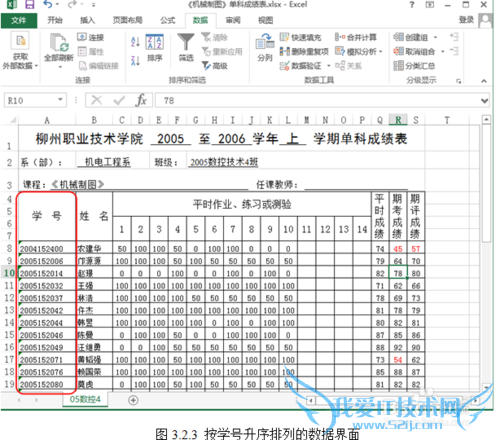Select the 05数控4 sheet tab
The width and height of the screenshot is (500, 440).
(85, 399)
